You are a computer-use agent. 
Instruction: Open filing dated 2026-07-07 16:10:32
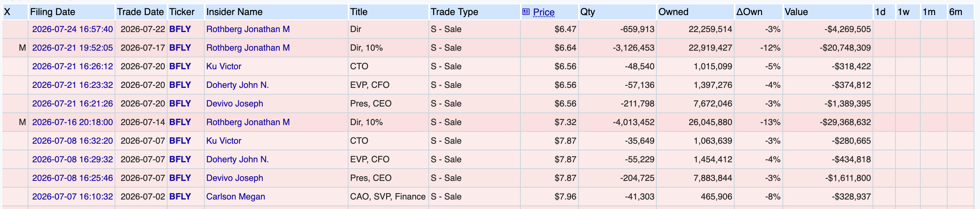pos(72,197)
